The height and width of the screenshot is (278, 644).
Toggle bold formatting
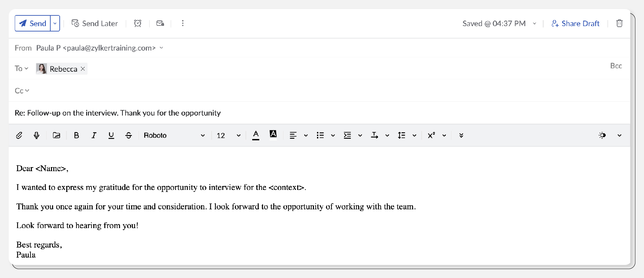(76, 135)
